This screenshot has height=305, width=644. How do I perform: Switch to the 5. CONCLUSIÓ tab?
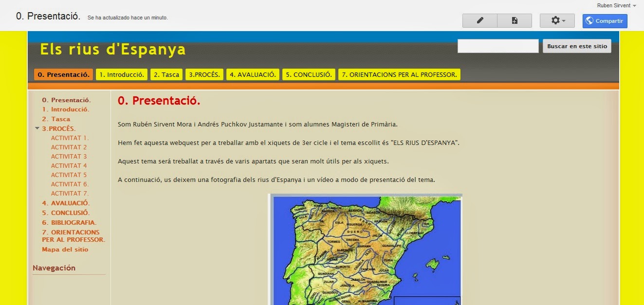308,74
